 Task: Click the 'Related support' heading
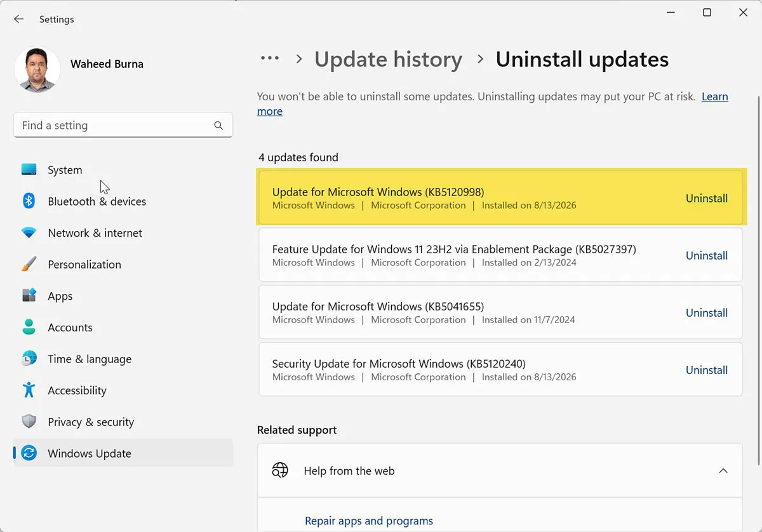pos(297,430)
